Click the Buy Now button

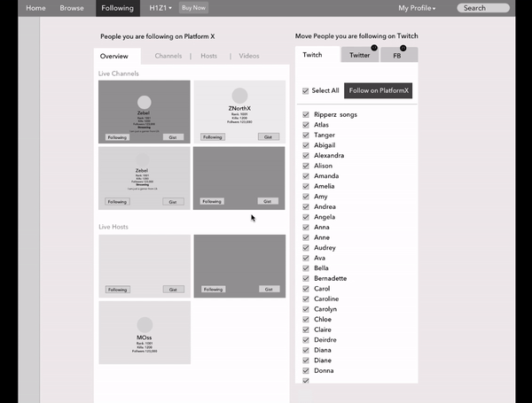(193, 7)
